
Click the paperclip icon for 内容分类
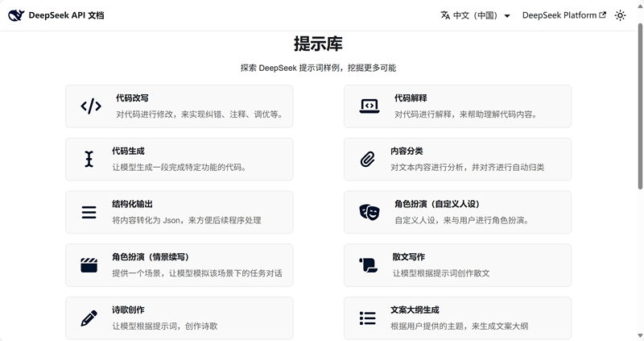(368, 159)
